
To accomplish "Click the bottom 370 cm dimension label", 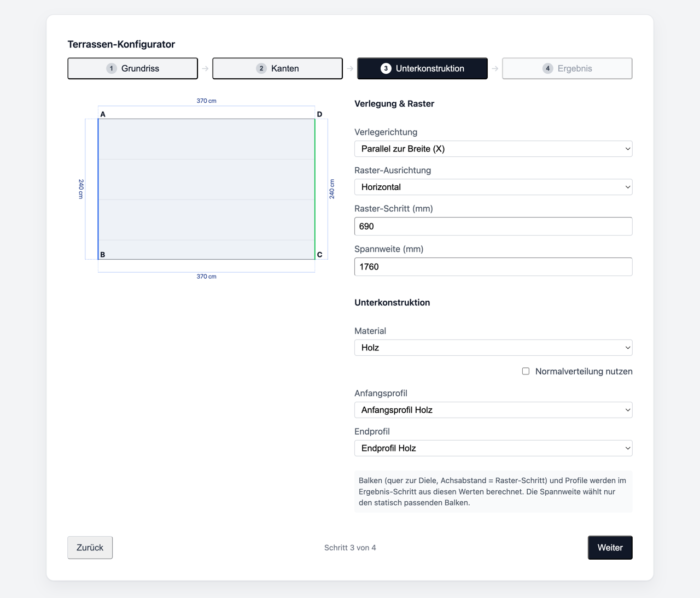I will (x=207, y=277).
